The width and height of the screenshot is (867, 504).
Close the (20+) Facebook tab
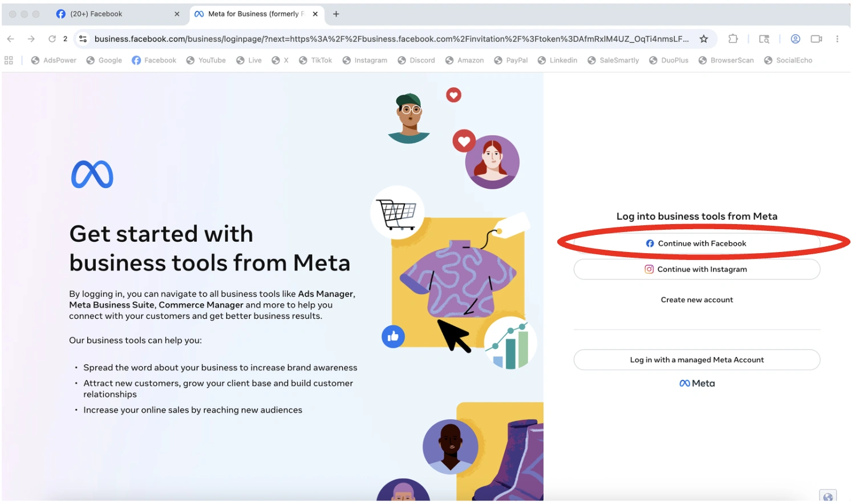pos(177,14)
